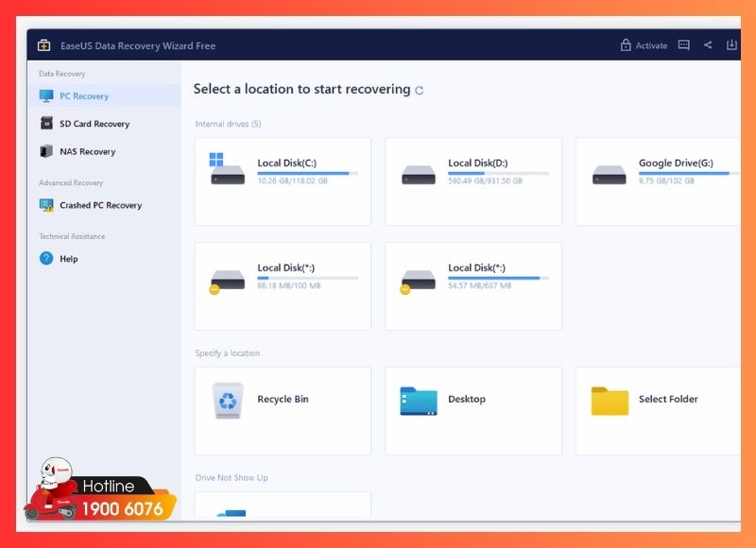Select the Google Drive(G:) label
Image resolution: width=756 pixels, height=548 pixels.
coord(676,163)
